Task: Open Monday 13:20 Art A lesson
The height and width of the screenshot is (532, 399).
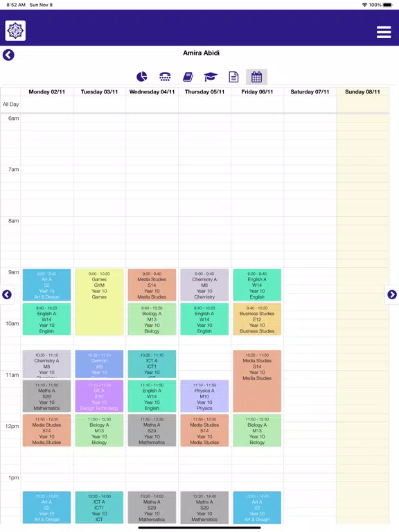Action: point(47,507)
